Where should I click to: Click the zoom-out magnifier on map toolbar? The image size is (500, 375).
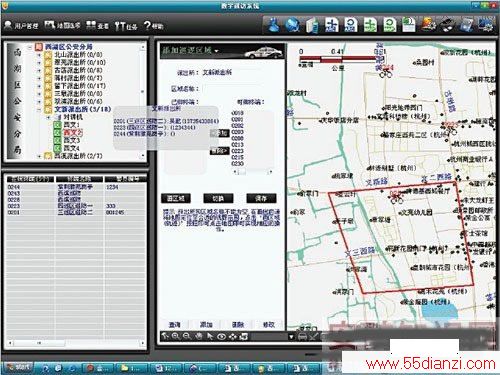pyautogui.click(x=187, y=336)
